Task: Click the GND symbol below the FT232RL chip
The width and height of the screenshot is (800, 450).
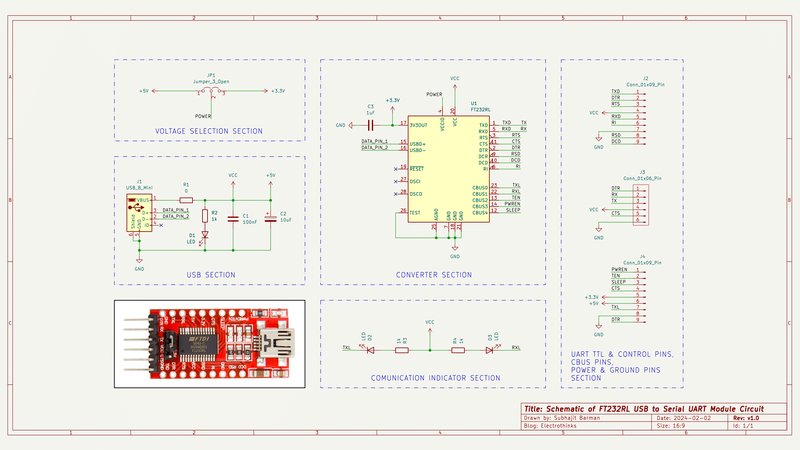Action: click(x=455, y=250)
